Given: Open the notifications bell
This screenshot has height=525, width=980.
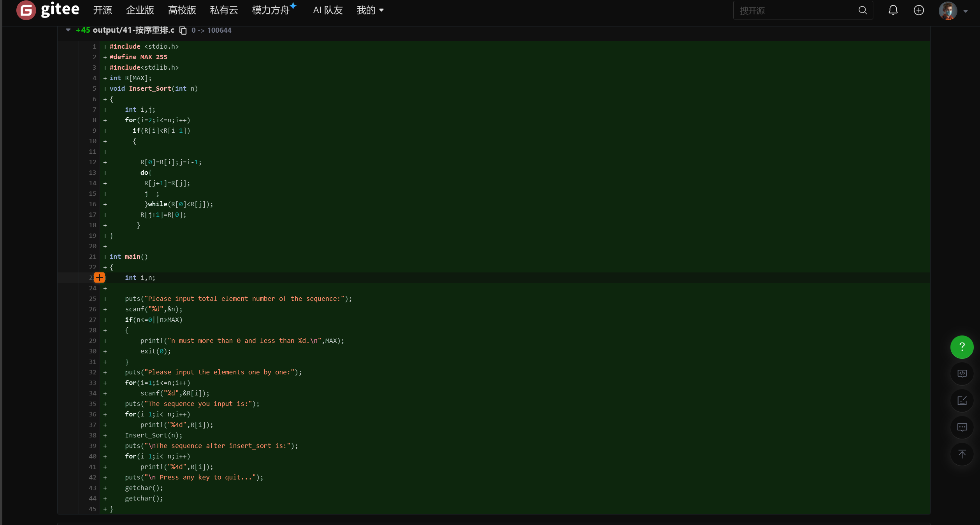Looking at the screenshot, I should click(893, 10).
